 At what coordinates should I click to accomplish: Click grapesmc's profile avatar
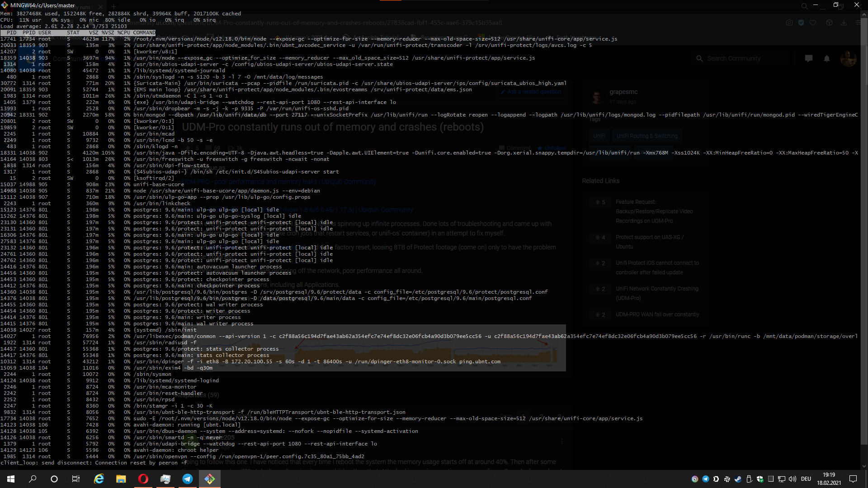pos(597,97)
